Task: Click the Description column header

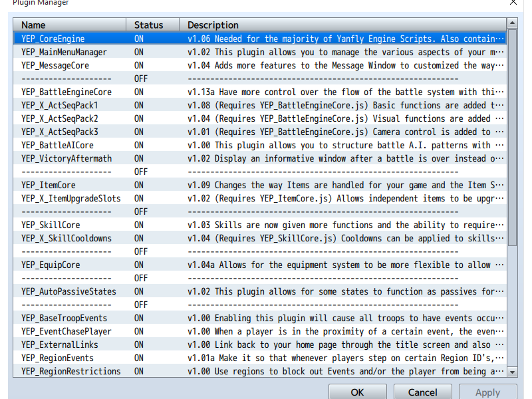Action: (342, 25)
